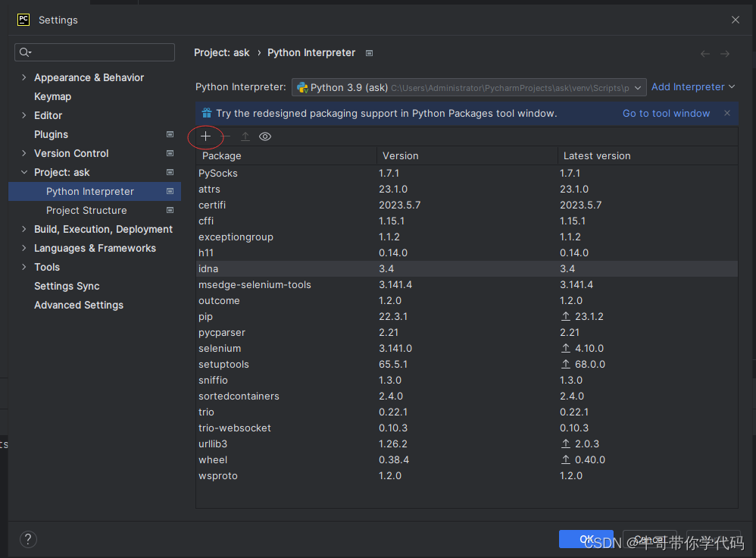
Task: Click the project-level icon beside Python Interpreter heading
Action: [370, 53]
